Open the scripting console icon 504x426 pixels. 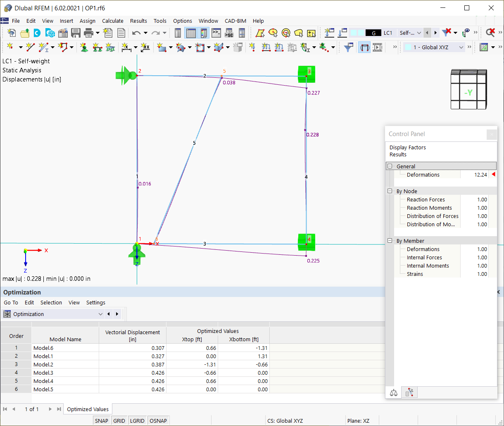[x=216, y=33]
